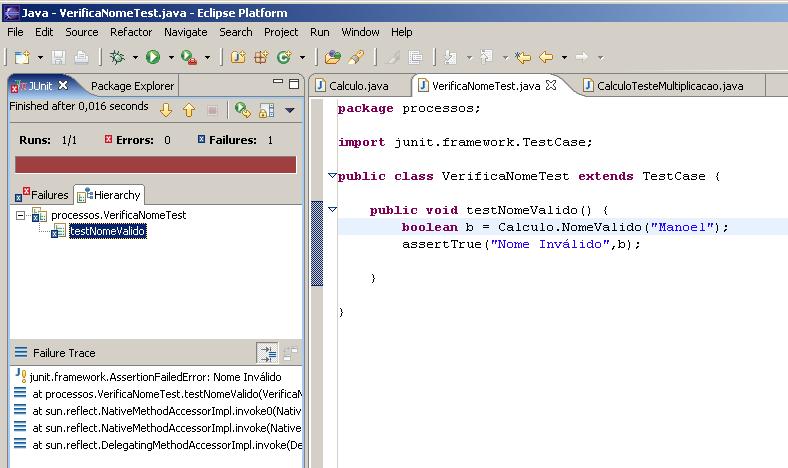Click the Rerun last test icon

[x=242, y=110]
